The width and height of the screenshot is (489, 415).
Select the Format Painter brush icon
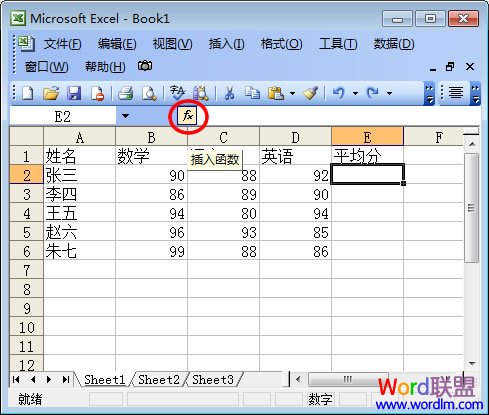click(311, 93)
